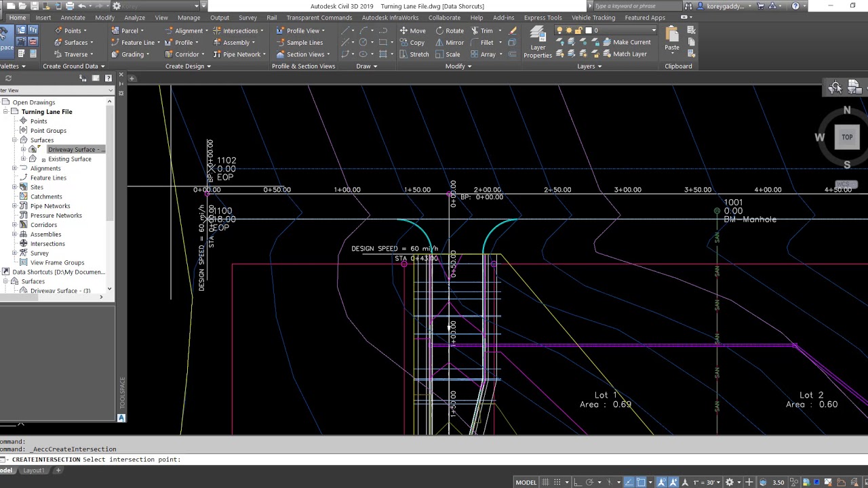Select Pipe Networks tree item
868x488 pixels.
coord(50,206)
